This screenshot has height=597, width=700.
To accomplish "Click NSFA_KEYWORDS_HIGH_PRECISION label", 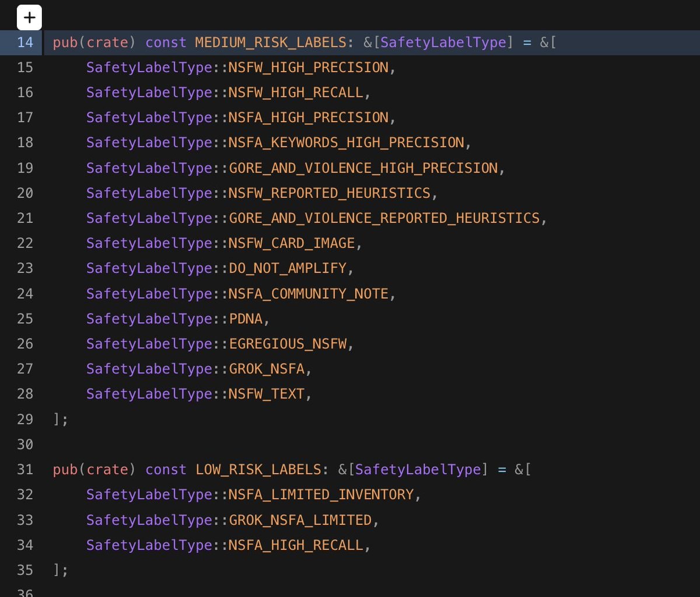I will click(346, 143).
